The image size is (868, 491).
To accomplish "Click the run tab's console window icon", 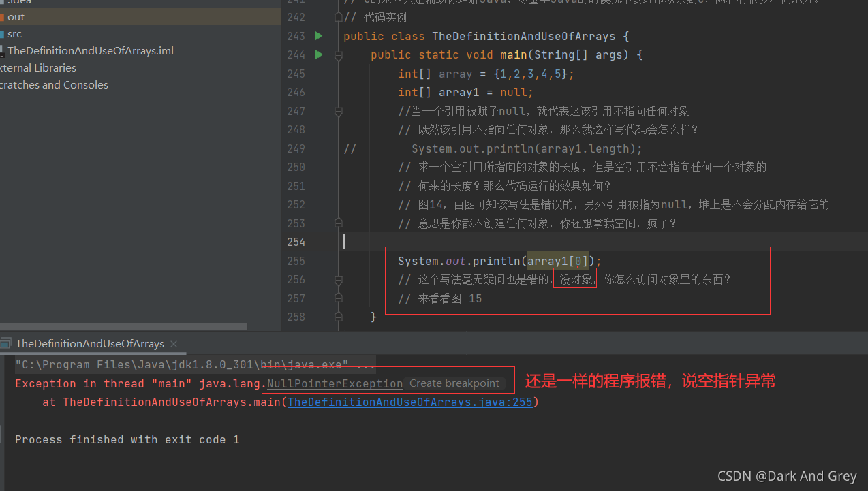I will pos(7,344).
